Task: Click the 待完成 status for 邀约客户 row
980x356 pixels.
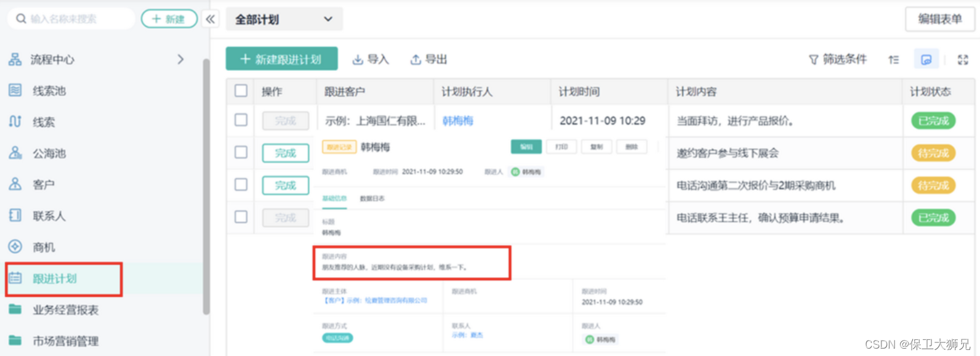Action: [x=933, y=153]
